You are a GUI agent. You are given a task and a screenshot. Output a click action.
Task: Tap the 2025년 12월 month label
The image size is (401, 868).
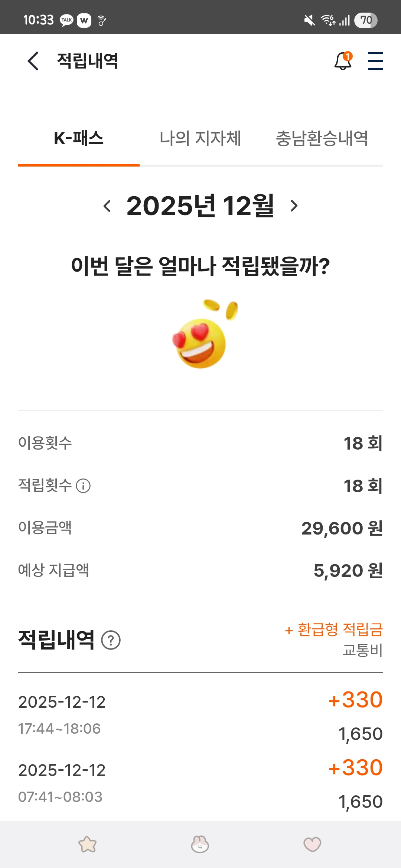point(200,206)
